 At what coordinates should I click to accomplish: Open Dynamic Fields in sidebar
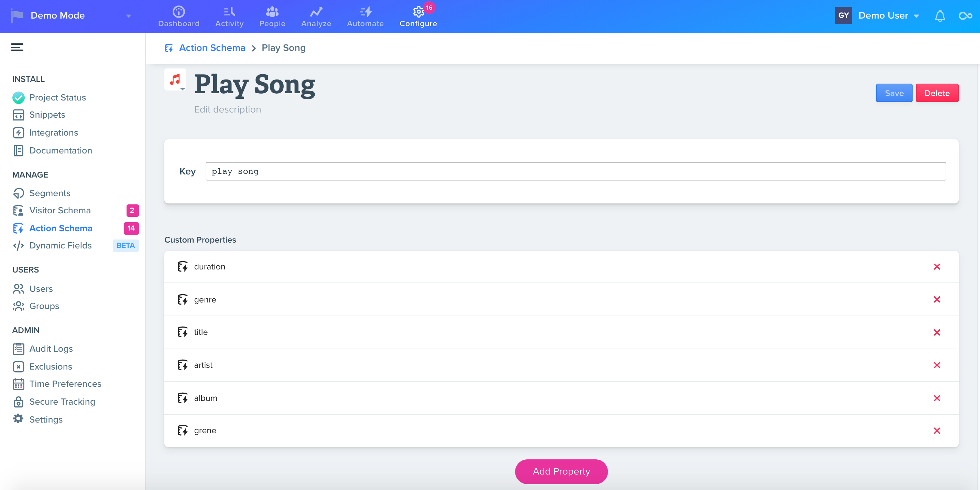click(x=60, y=246)
